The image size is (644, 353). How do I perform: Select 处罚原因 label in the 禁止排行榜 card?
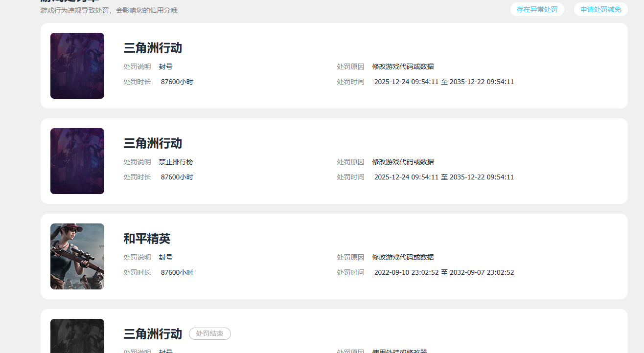pyautogui.click(x=350, y=162)
